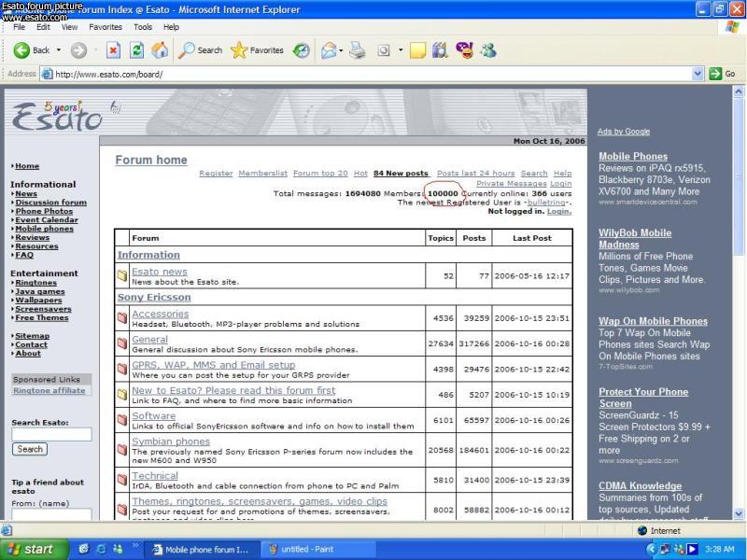Open the GPRS, WAP, MMS and Email setup forum
The width and height of the screenshot is (747, 560).
(x=214, y=365)
